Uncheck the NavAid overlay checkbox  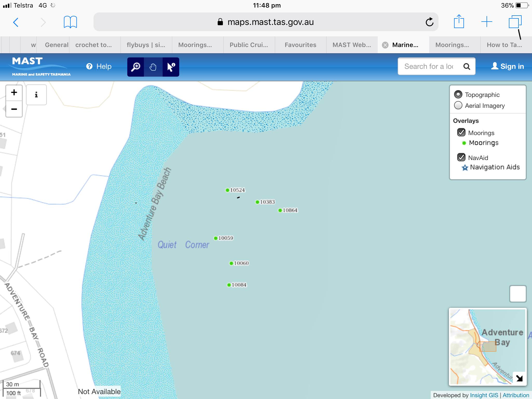point(461,157)
